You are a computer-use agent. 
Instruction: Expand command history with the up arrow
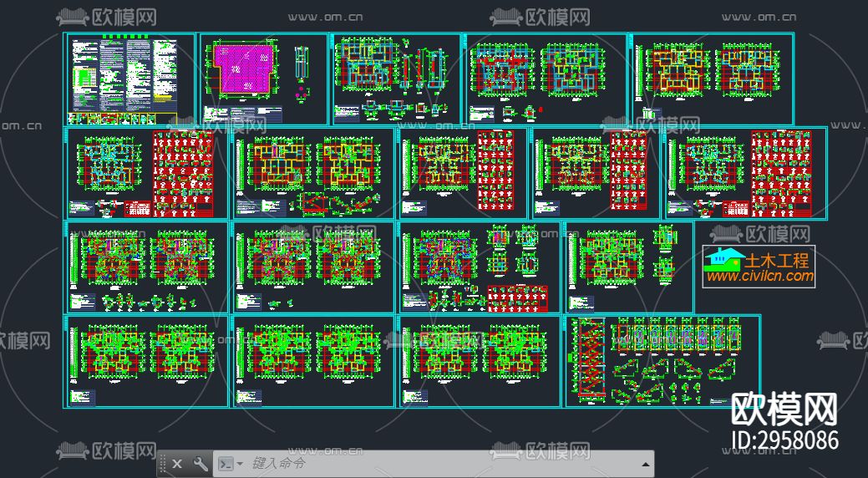(646, 464)
